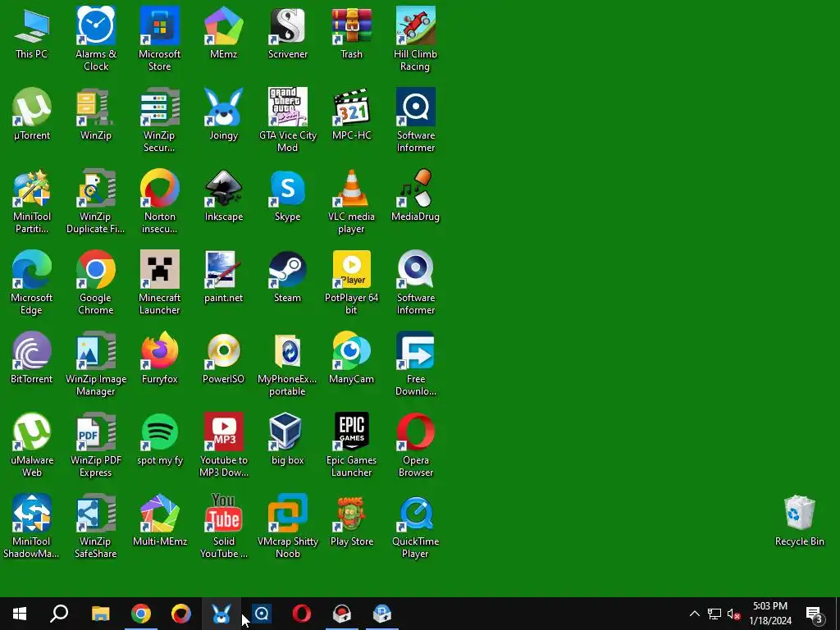Open Skype desktop icon
Viewport: 840px width, 630px height.
point(288,195)
